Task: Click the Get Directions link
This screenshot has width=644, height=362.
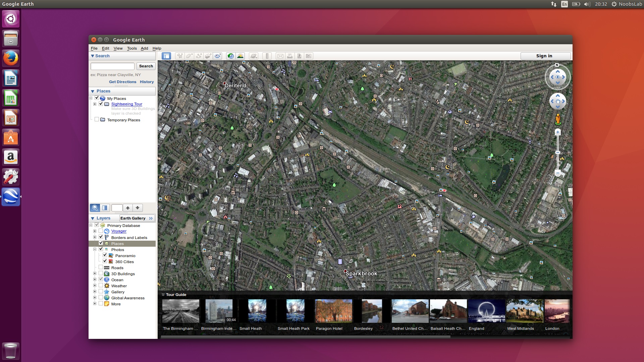Action: (122, 82)
